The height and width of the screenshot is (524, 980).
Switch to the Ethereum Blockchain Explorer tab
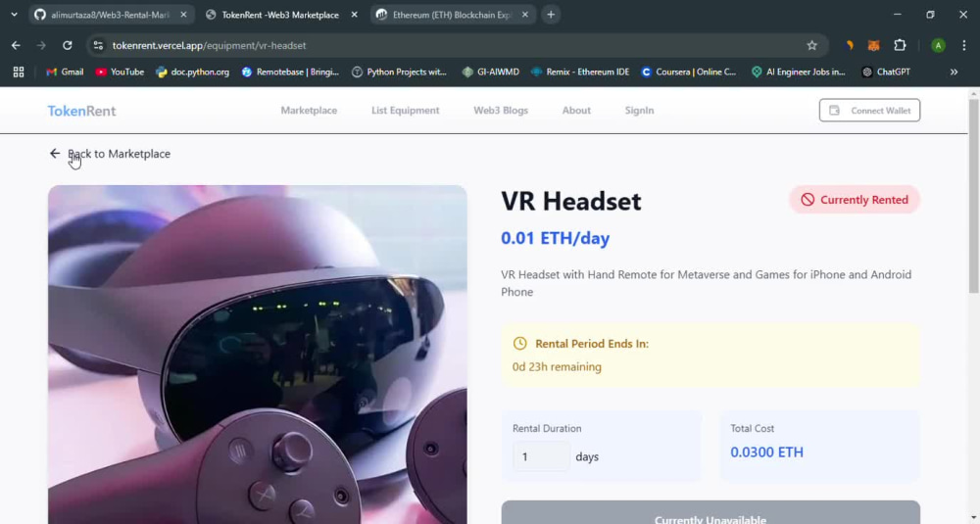coord(453,15)
